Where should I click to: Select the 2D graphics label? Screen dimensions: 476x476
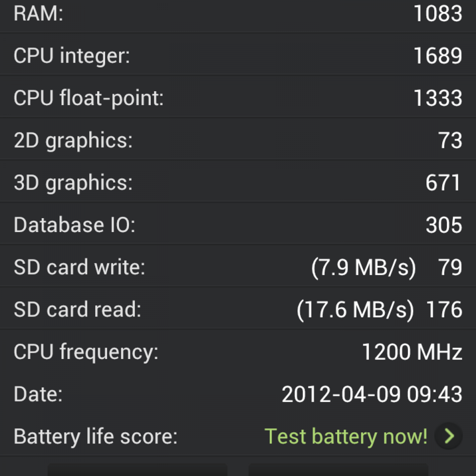[x=73, y=140]
